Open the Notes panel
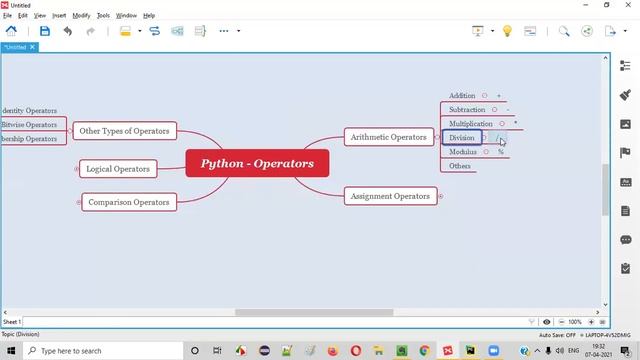 coord(625,211)
